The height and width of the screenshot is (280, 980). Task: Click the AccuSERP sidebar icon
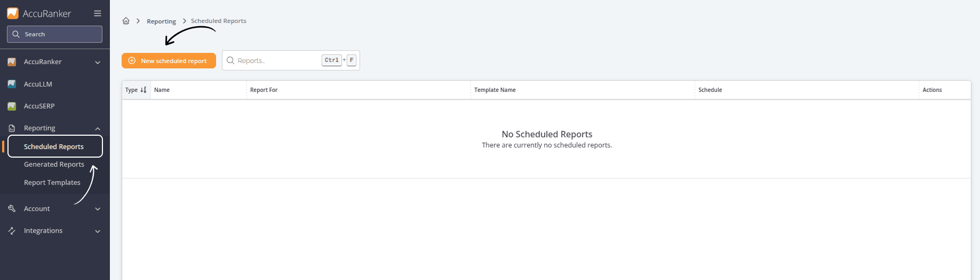(12, 106)
